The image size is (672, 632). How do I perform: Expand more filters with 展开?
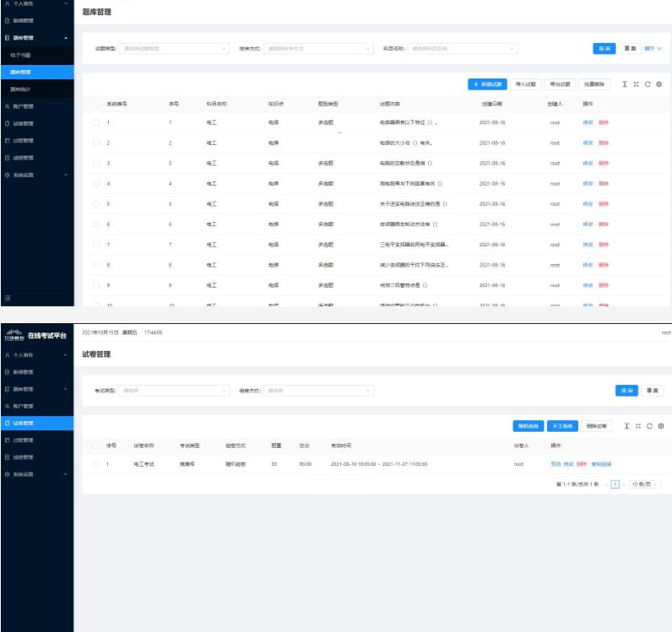pyautogui.click(x=653, y=49)
